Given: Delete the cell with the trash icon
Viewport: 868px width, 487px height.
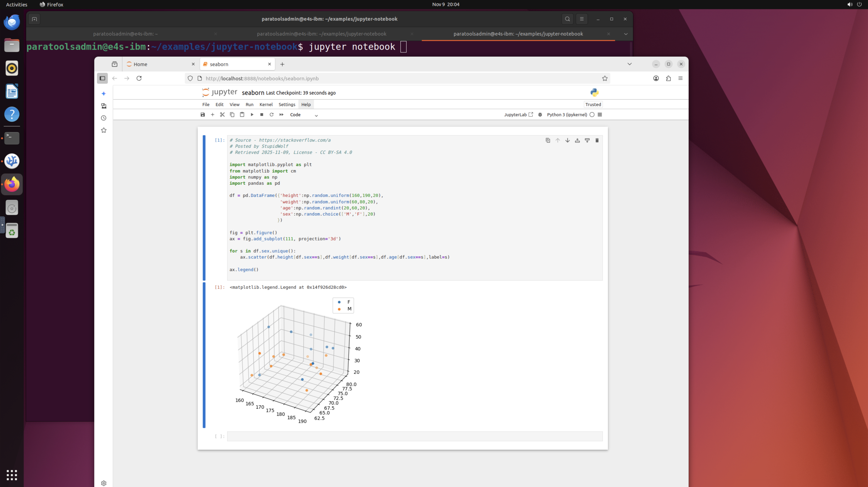Looking at the screenshot, I should 597,140.
